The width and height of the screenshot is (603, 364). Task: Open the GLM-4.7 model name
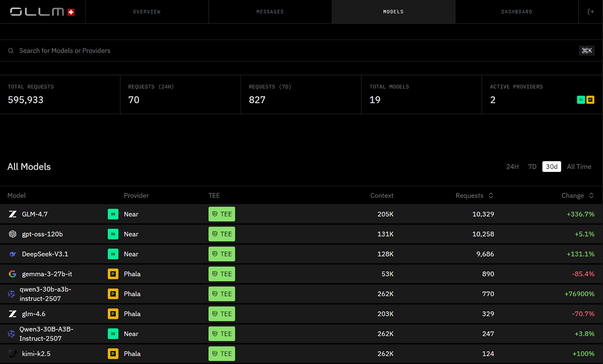pyautogui.click(x=35, y=214)
